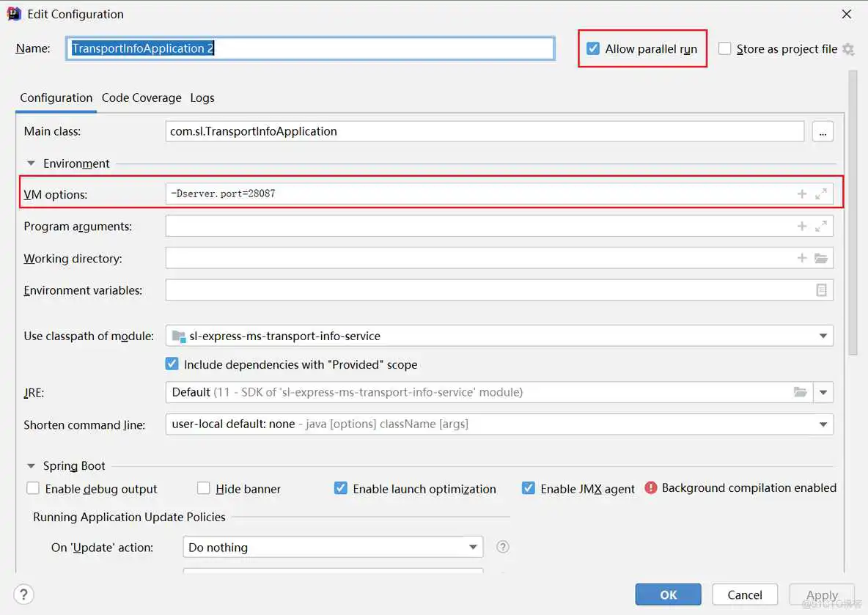
Task: Click the gear icon beside Store as project file
Action: [848, 49]
